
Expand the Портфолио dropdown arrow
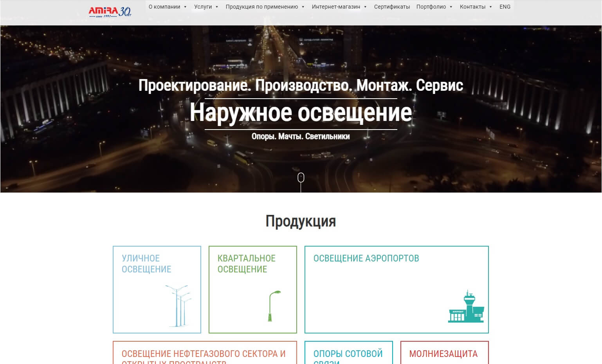[x=451, y=7]
